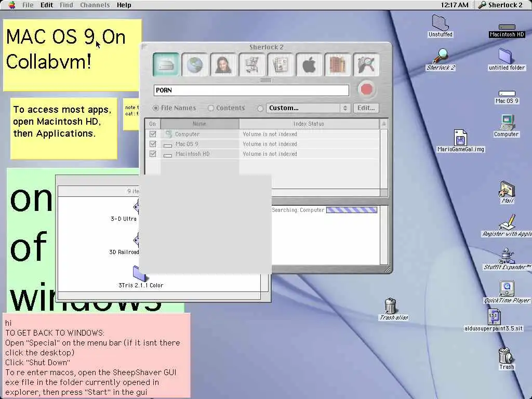
Task: Click the 12:17 AM menu bar clock
Action: tap(455, 5)
